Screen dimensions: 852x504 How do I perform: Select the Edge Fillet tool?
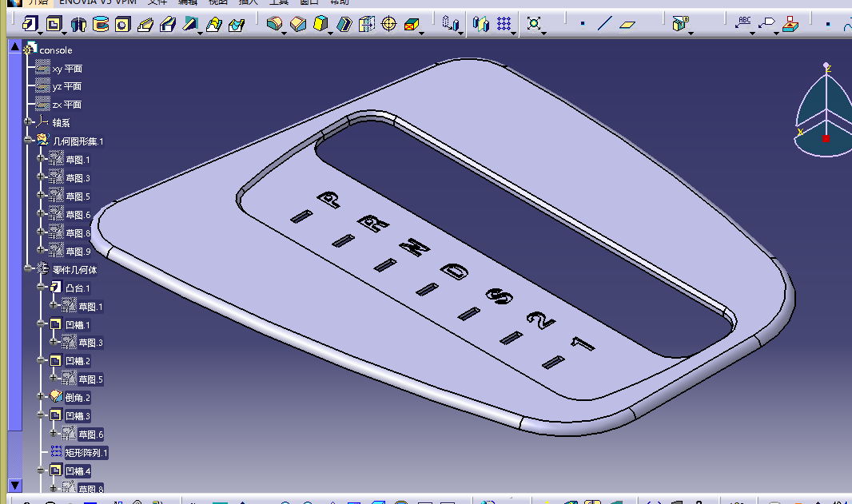(274, 23)
